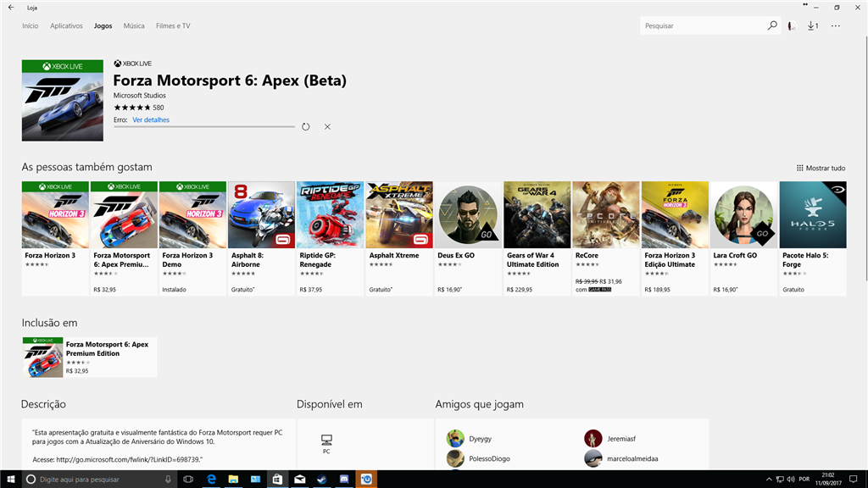The width and height of the screenshot is (868, 488).
Task: Open the go.microsoft.com link in description
Action: [129, 459]
